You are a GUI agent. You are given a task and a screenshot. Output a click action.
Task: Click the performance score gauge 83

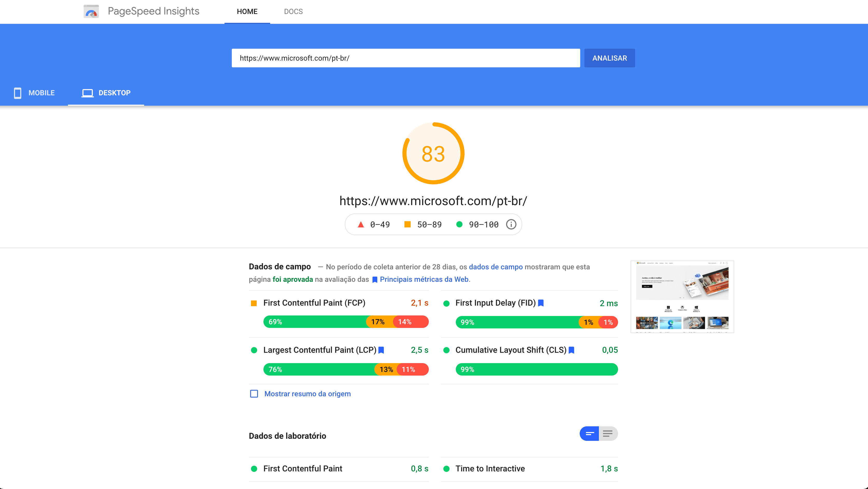pos(433,153)
